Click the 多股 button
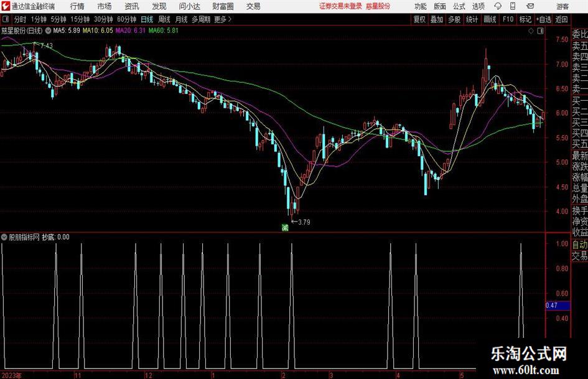 tap(454, 19)
